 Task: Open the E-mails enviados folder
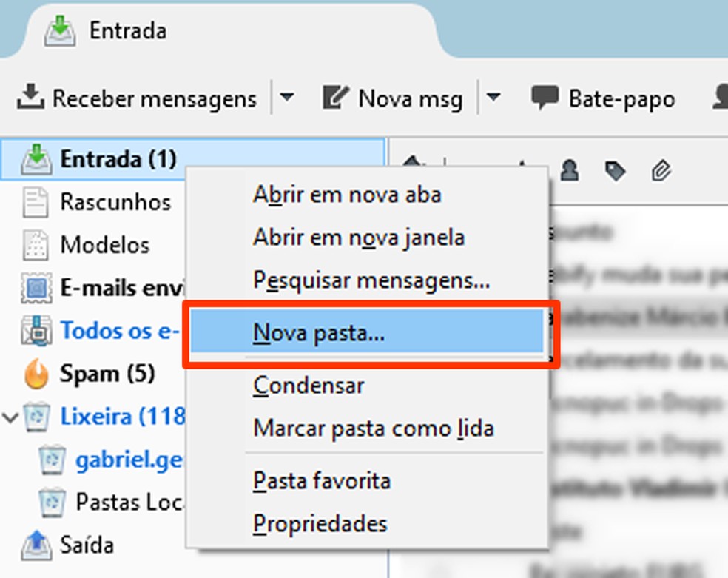point(123,288)
